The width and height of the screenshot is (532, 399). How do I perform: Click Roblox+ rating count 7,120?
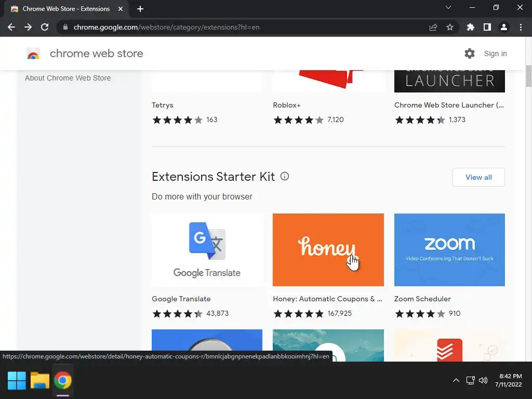tap(336, 120)
